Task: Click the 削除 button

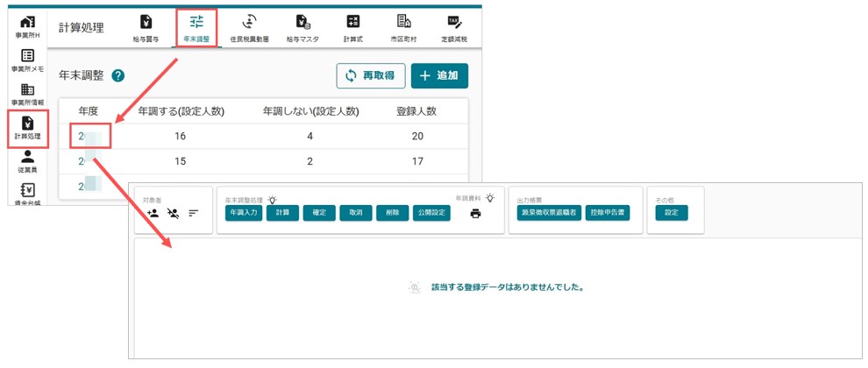Action: tap(393, 213)
